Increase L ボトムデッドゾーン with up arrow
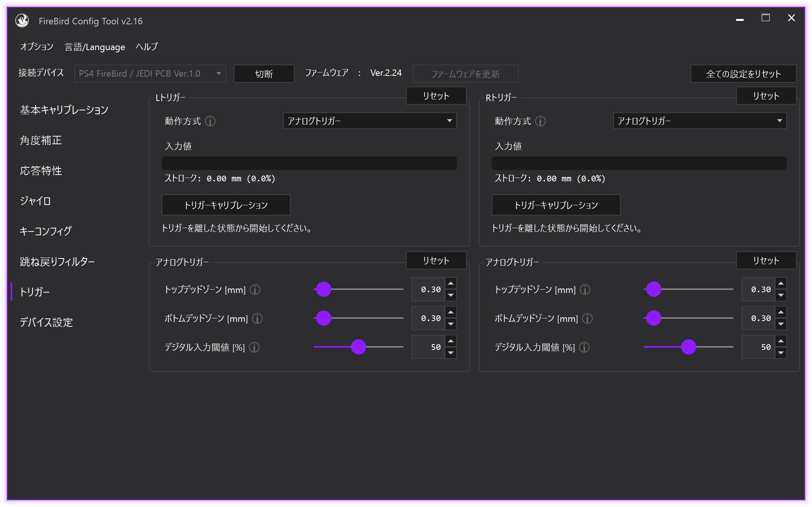812x507 pixels. [x=451, y=312]
